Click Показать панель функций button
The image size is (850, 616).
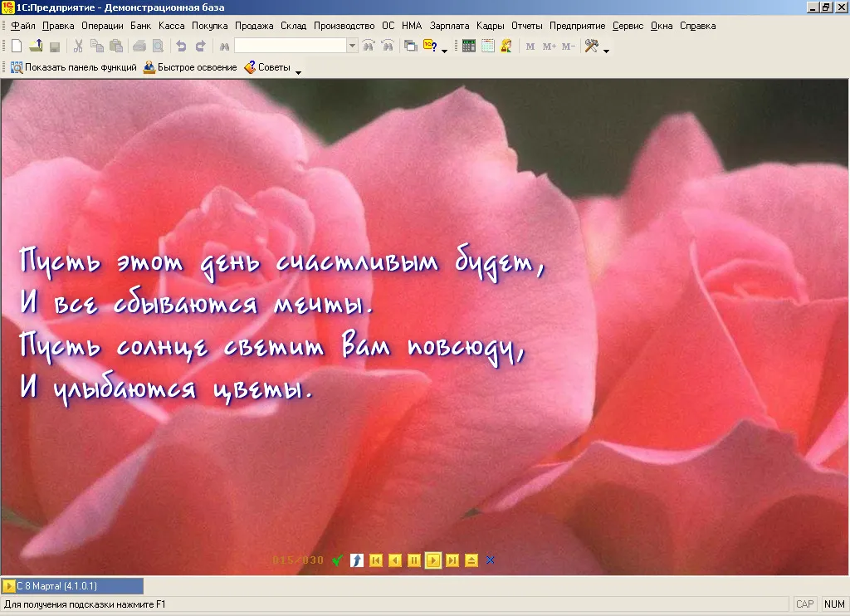tap(74, 67)
